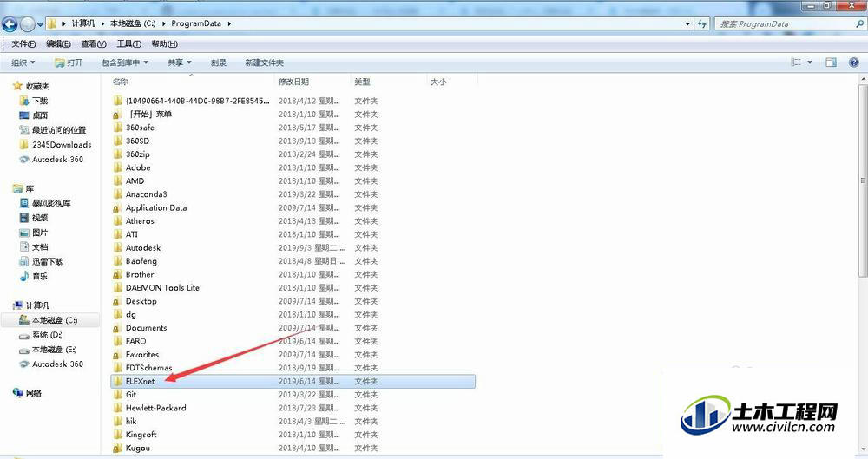Select 本地磁盘 (E:) in the sidebar

(54, 350)
